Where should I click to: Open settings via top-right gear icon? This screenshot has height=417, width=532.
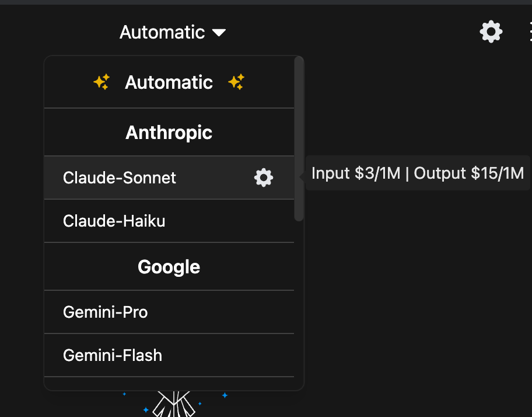491,32
